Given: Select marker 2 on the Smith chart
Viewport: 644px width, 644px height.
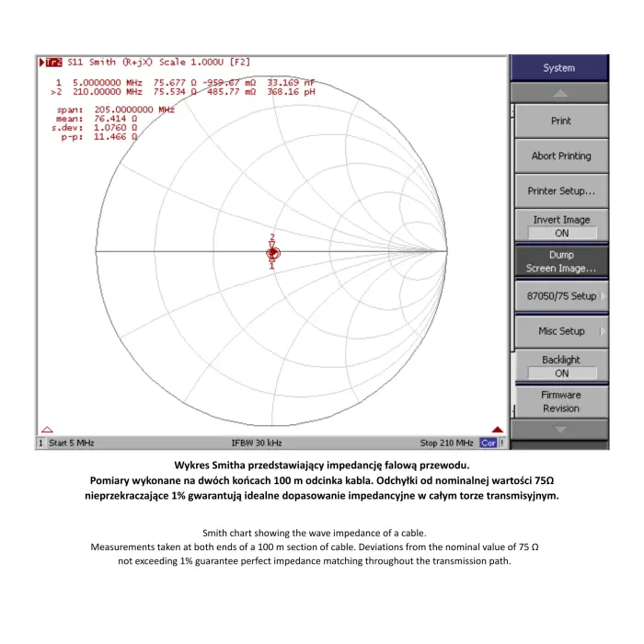Looking at the screenshot, I should [272, 241].
